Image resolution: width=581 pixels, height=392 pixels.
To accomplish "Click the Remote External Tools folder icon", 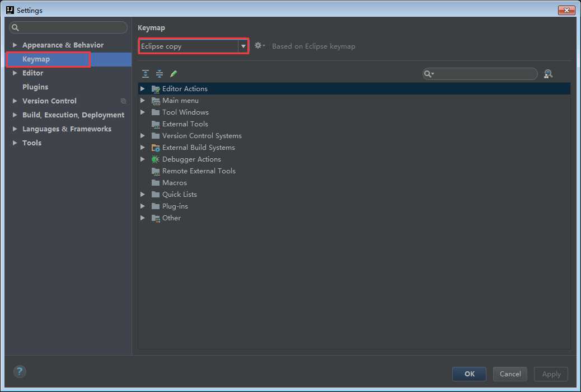I will [156, 171].
